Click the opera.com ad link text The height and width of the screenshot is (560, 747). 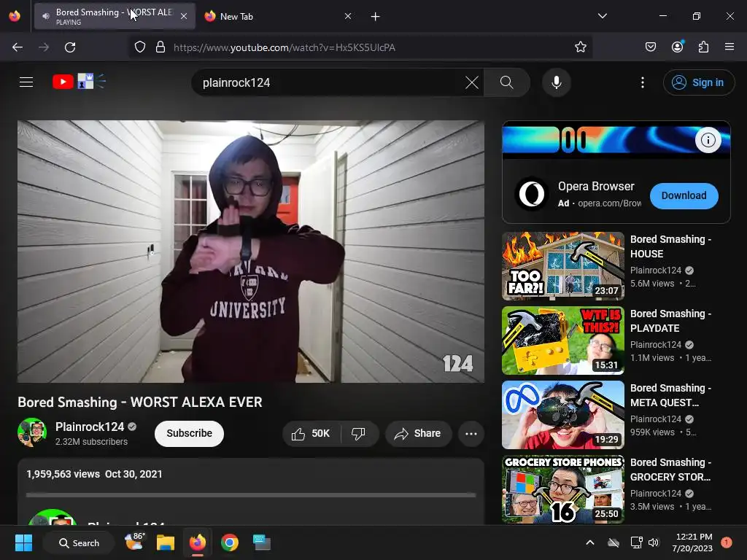point(609,203)
